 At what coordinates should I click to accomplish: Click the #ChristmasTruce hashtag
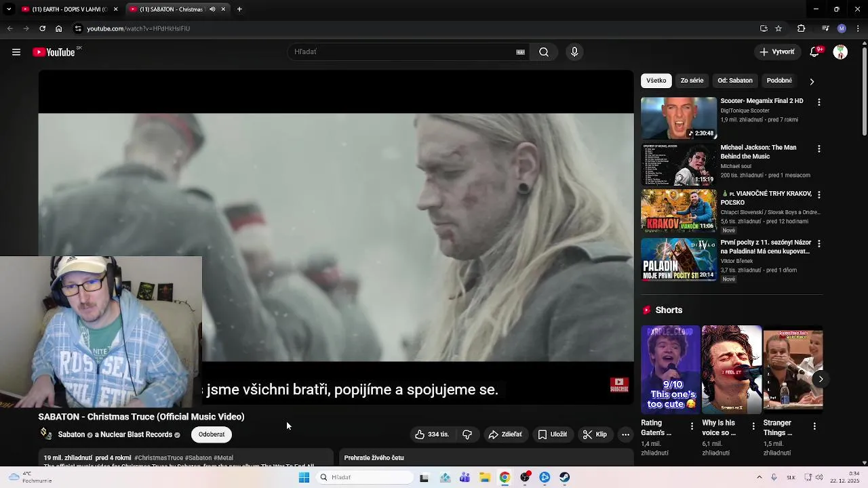pyautogui.click(x=158, y=458)
